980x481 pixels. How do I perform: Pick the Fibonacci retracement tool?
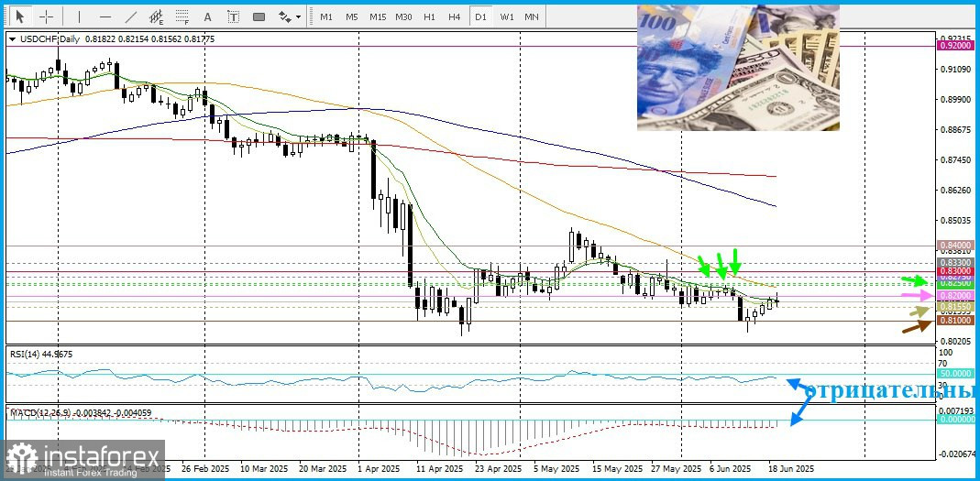pos(182,16)
